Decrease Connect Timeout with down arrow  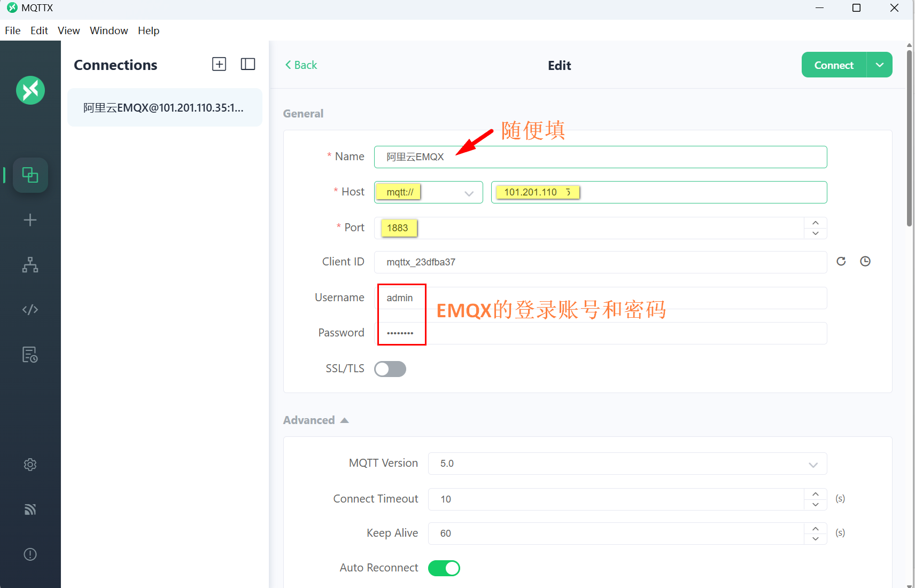pyautogui.click(x=816, y=505)
